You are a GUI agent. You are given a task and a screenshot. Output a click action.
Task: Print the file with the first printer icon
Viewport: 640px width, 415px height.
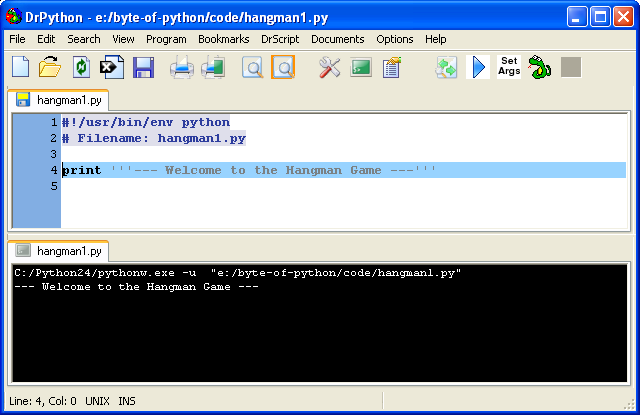tap(182, 67)
